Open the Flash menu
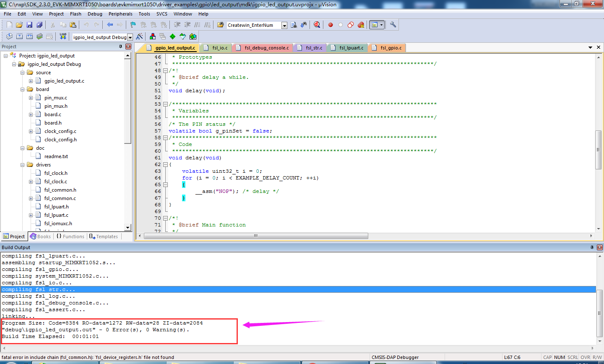The width and height of the screenshot is (604, 364). 75,14
